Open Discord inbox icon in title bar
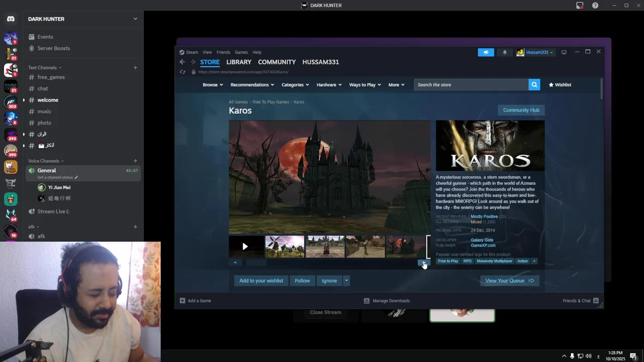The width and height of the screenshot is (644, 362). coord(580,6)
